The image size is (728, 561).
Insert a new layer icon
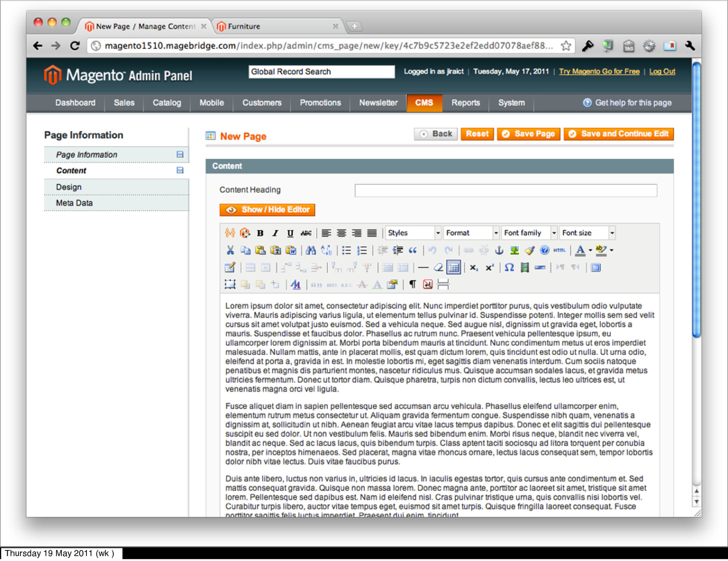230,285
